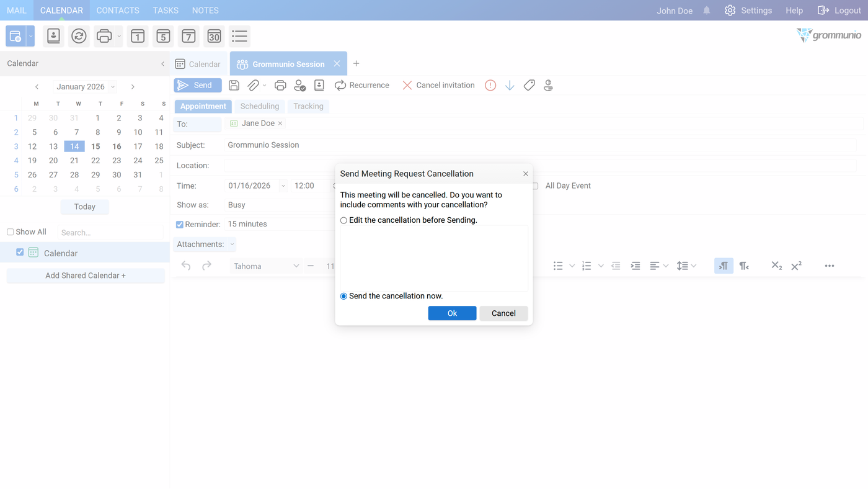Click the decrease indent icon
The image size is (868, 489).
pos(616,266)
